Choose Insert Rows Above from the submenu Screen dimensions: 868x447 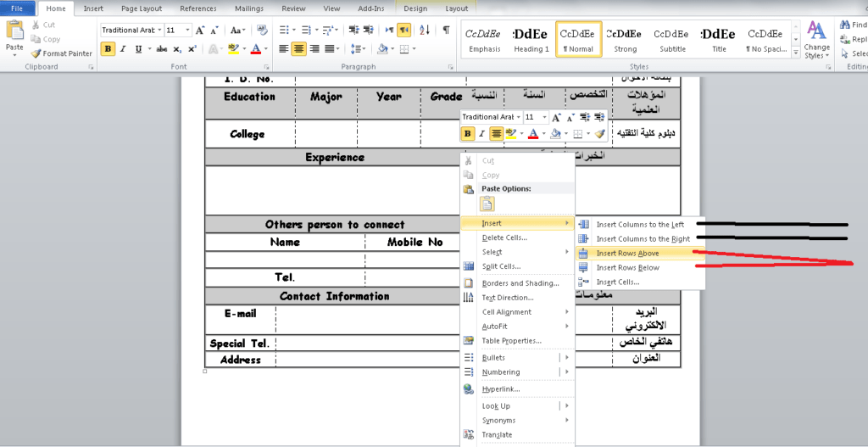click(x=627, y=253)
